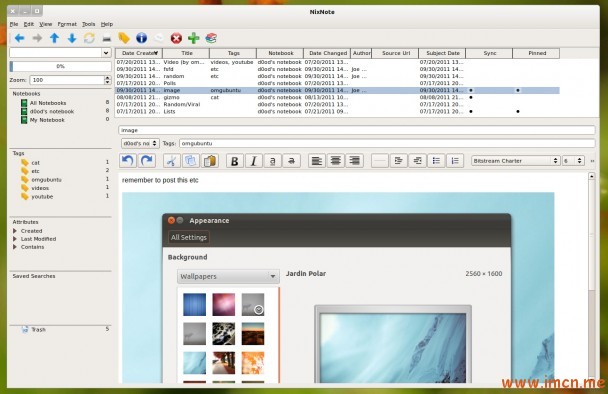608x394 pixels.
Task: Click the stacked books notebook icon
Action: tap(211, 38)
